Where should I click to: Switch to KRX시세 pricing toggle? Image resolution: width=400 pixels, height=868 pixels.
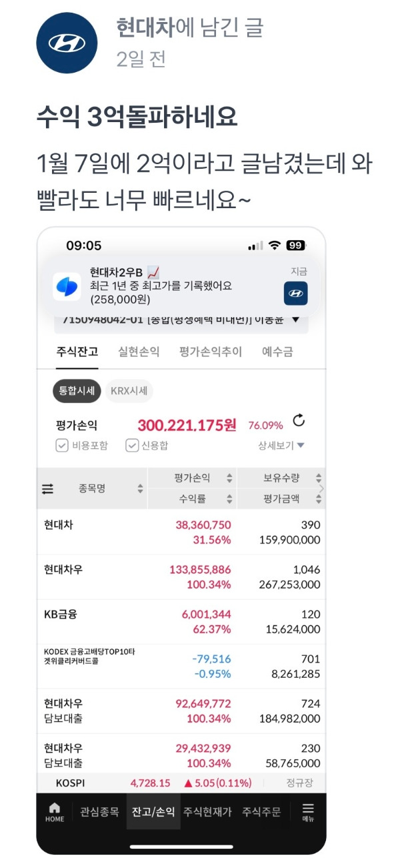tap(129, 391)
